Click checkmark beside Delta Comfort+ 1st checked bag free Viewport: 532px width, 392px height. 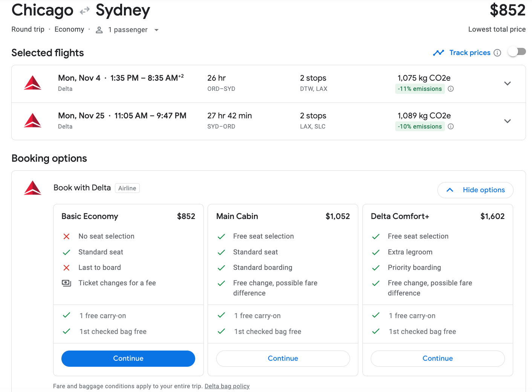click(376, 331)
